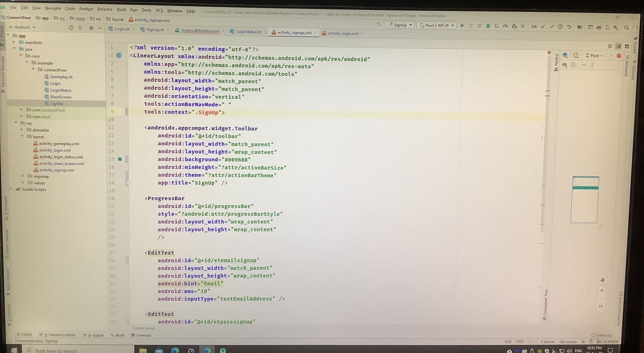Open the profiler using the gauge icon
This screenshot has height=353, width=644.
505,26
